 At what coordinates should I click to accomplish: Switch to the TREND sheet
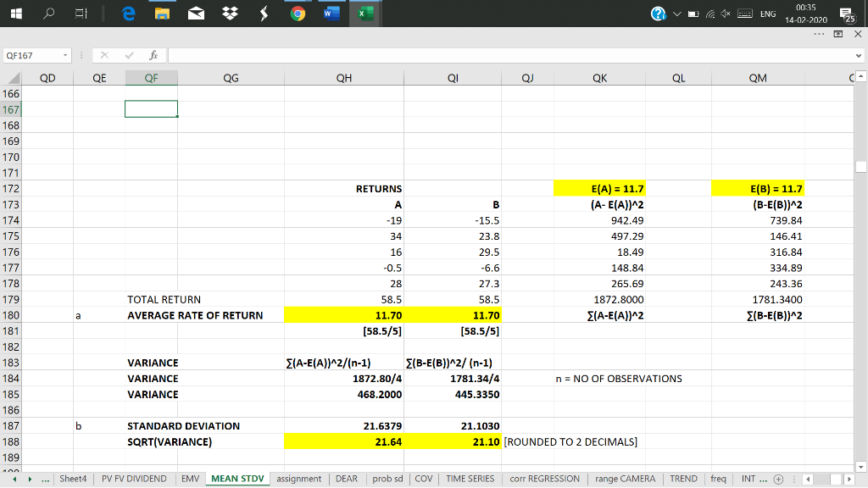[x=684, y=480]
